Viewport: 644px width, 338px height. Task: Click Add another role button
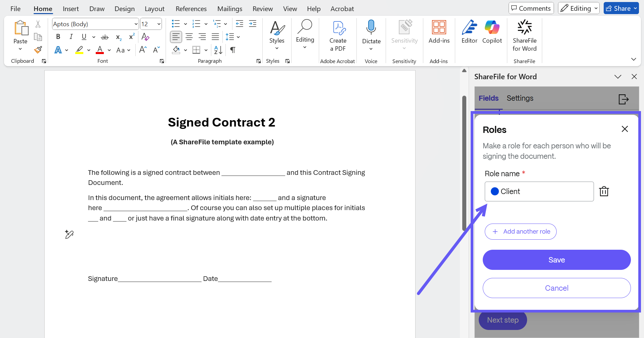520,232
